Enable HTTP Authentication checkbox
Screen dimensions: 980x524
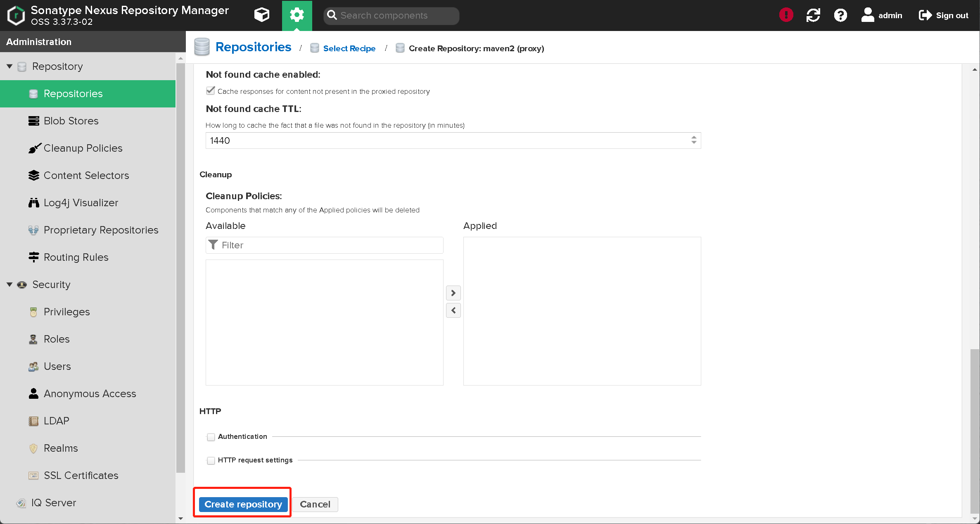[x=211, y=437]
